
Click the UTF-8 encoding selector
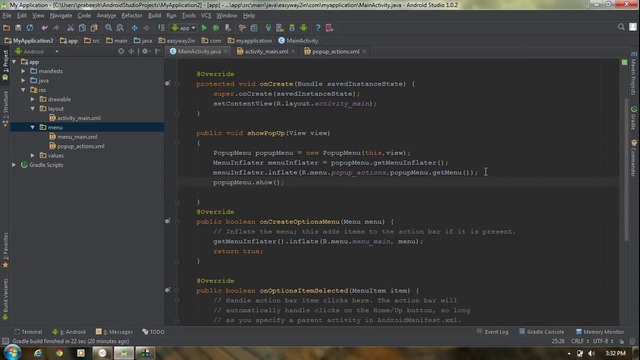(x=603, y=341)
